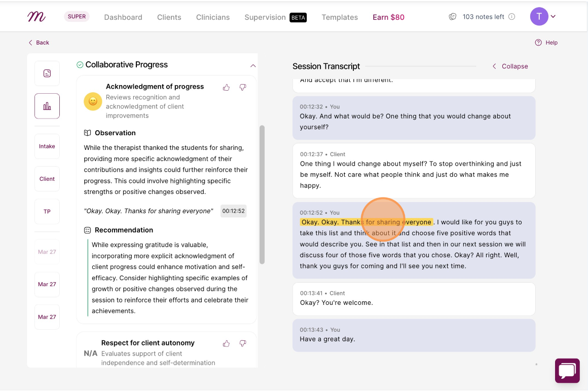The image size is (588, 392).
Task: Jump to timestamp 00:12:52 badge
Action: click(x=233, y=211)
